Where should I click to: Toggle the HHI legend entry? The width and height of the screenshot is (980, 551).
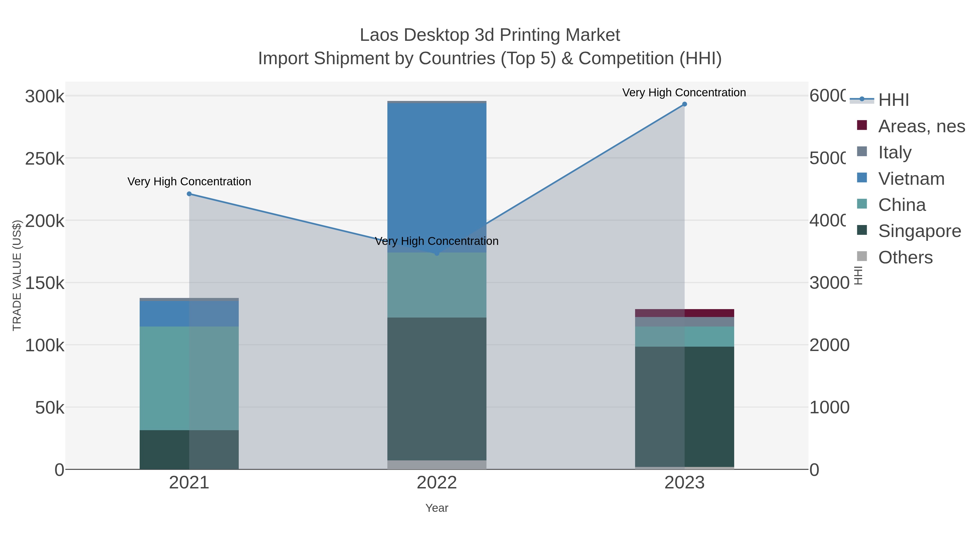(880, 100)
